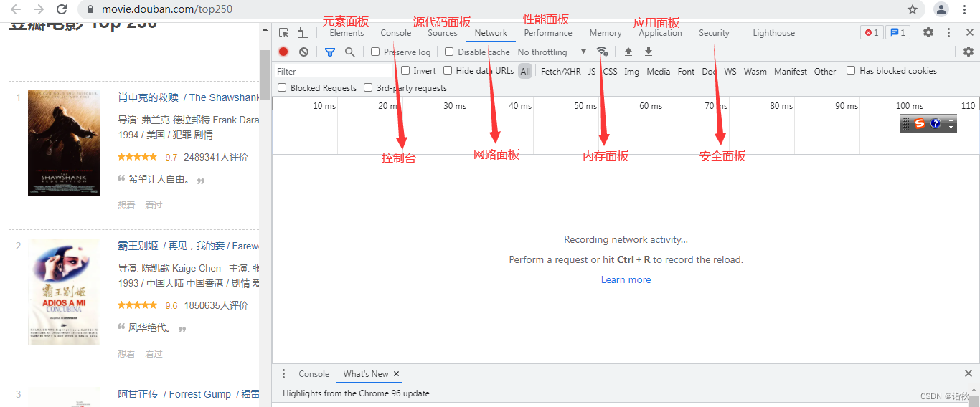
Task: Filter requests by Manifest
Action: [x=791, y=71]
